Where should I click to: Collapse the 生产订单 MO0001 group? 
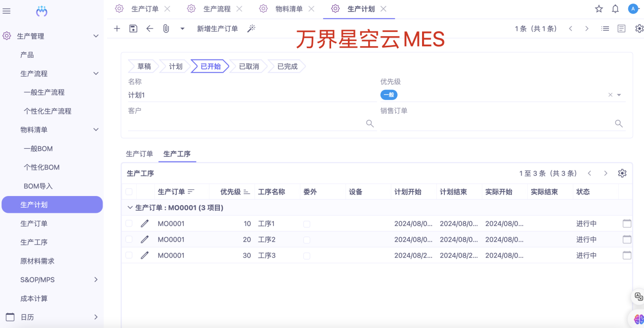130,207
